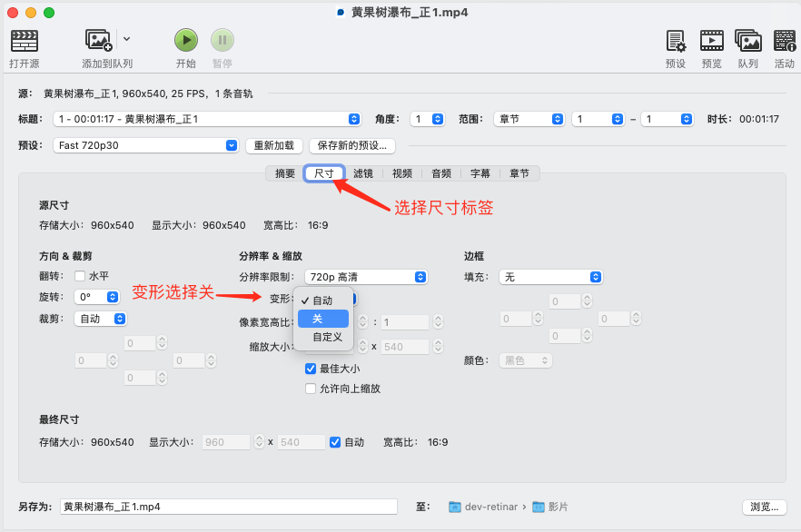This screenshot has width=801, height=532.
Task: Click the scaled height stepper arrows
Action: click(438, 347)
